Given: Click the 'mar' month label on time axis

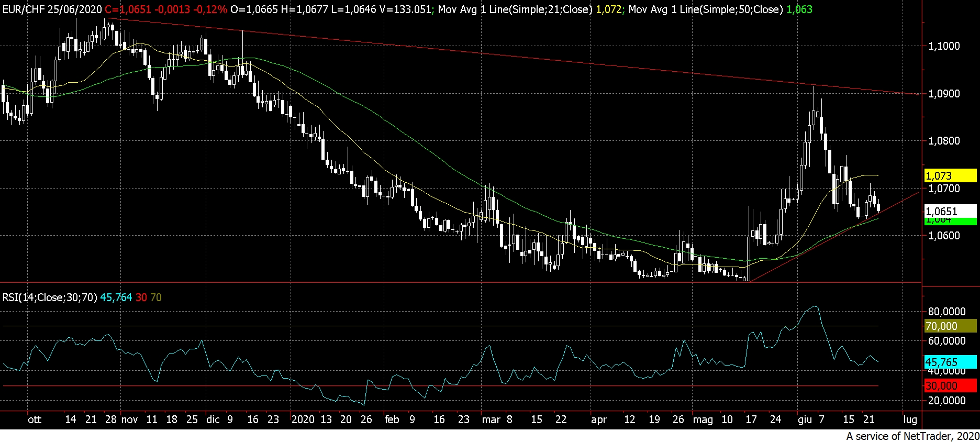Looking at the screenshot, I should click(491, 419).
